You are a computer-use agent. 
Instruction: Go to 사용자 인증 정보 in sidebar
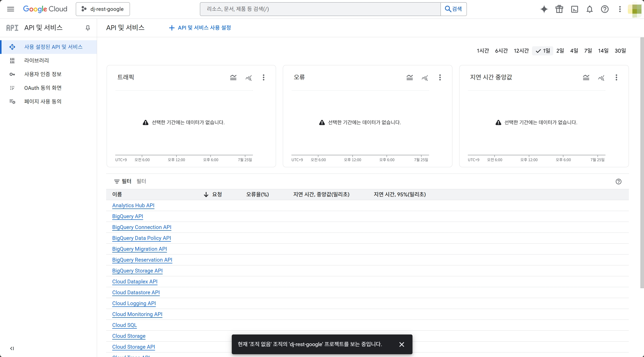click(43, 74)
